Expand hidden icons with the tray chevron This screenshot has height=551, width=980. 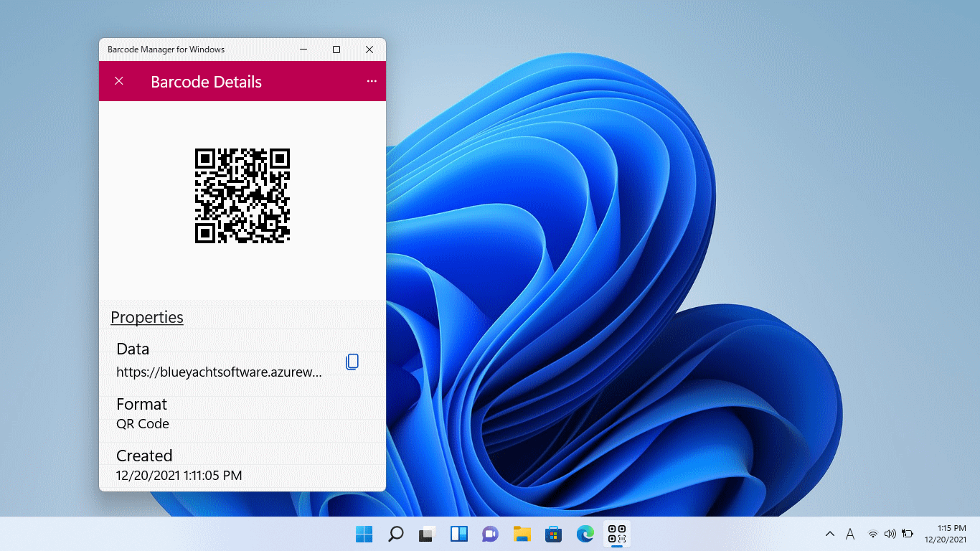pos(829,534)
